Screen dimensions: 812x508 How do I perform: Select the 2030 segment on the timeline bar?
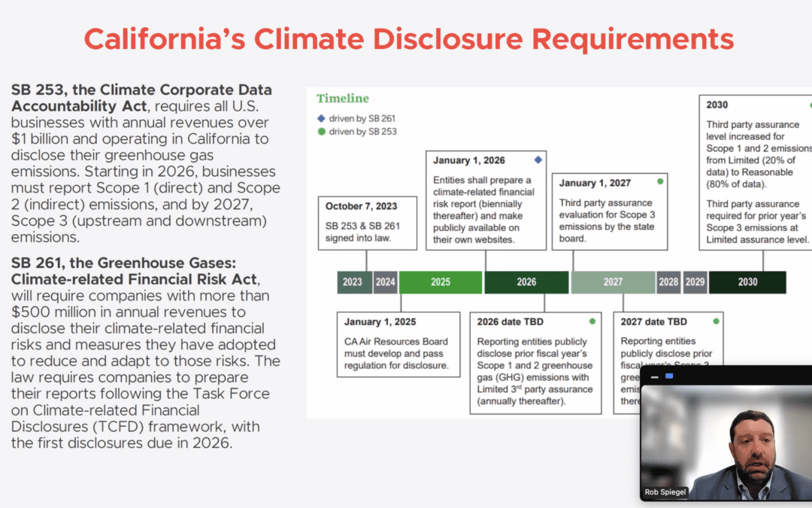coord(747,282)
